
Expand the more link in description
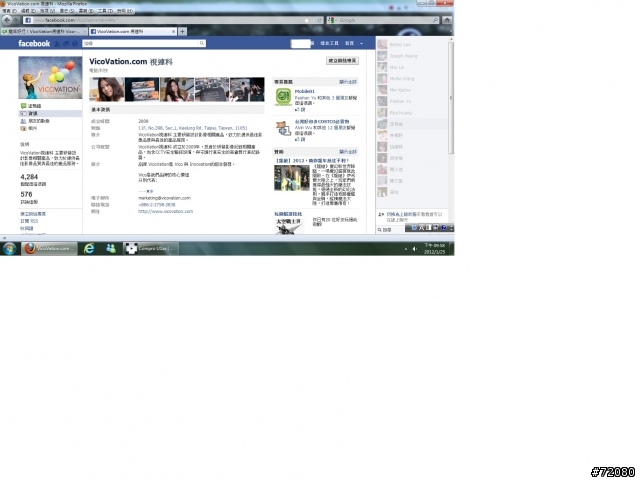146,191
